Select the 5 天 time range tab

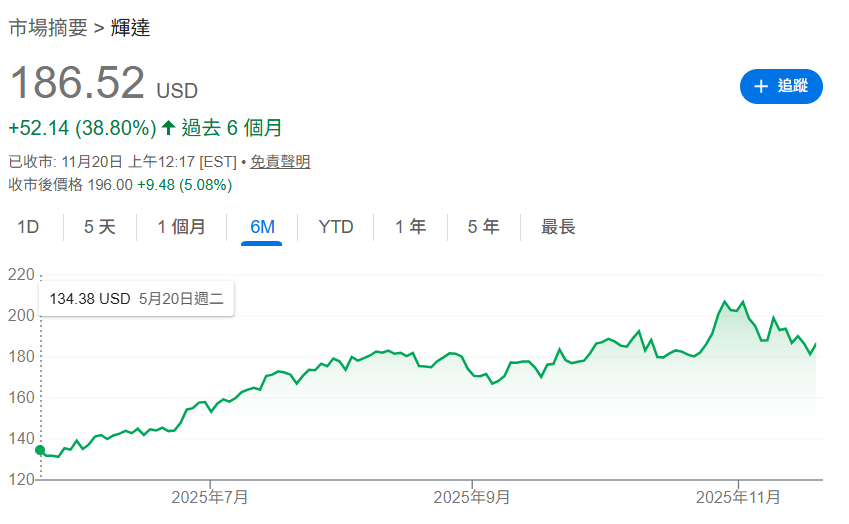[x=100, y=227]
